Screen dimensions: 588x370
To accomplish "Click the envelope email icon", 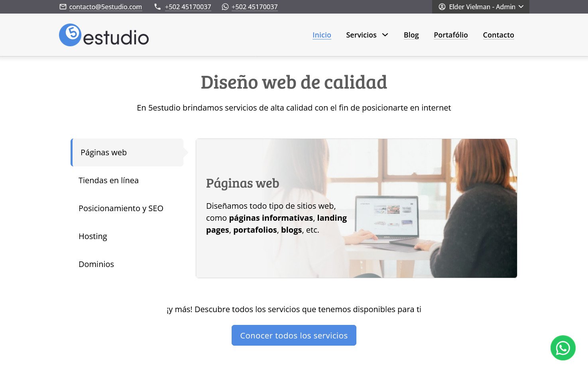I will (63, 7).
